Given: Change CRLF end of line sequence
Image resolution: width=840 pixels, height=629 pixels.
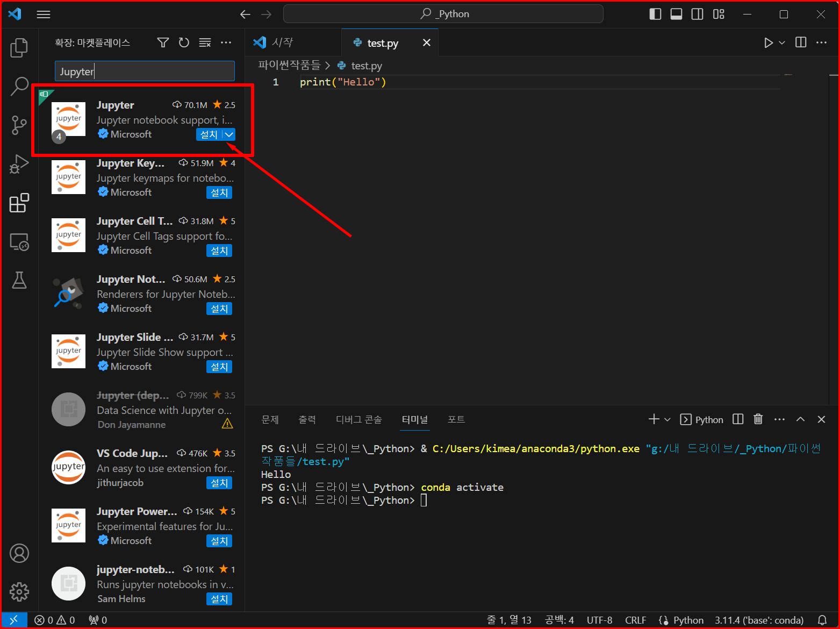Looking at the screenshot, I should coord(635,620).
